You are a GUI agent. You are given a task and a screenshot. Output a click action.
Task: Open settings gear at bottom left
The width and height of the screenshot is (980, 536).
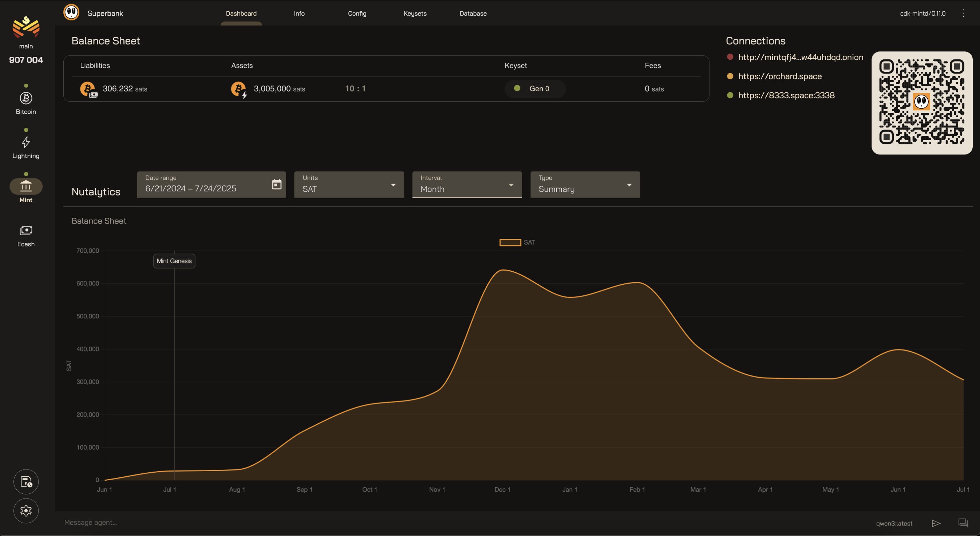[26, 511]
